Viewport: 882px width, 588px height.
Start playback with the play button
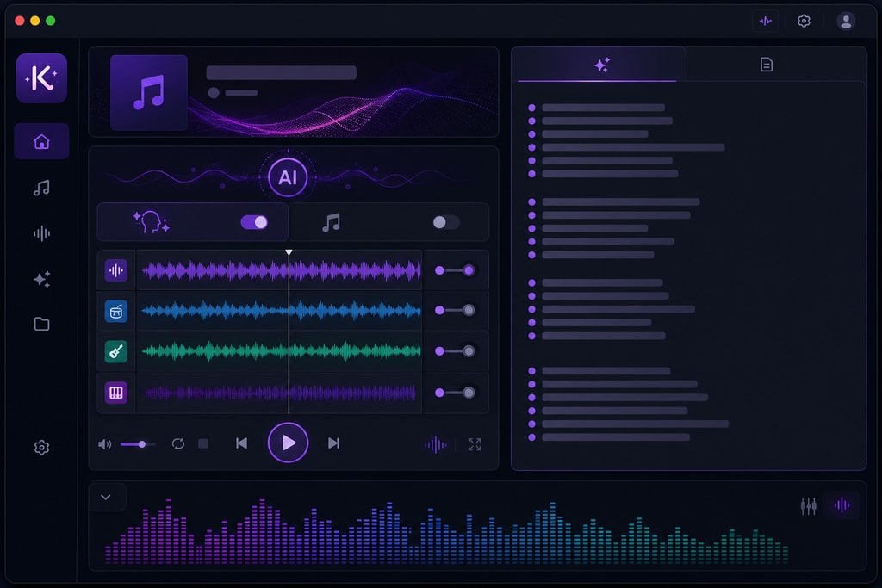click(288, 443)
